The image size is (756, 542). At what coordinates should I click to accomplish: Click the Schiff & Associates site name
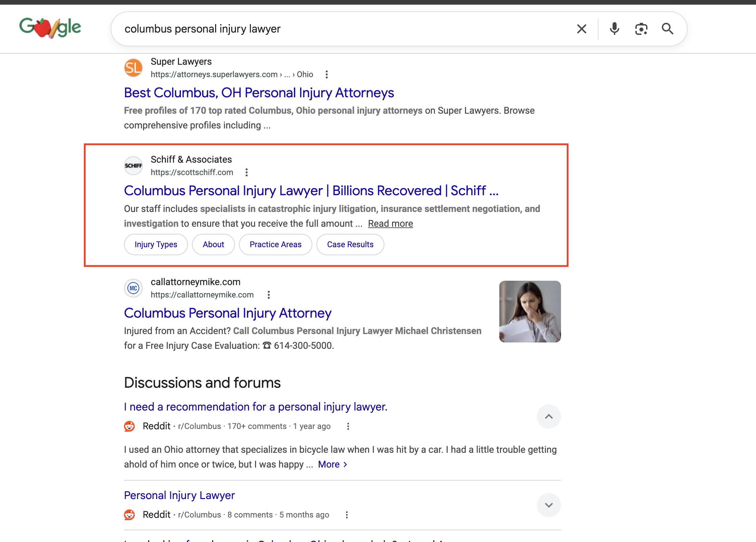click(x=191, y=160)
